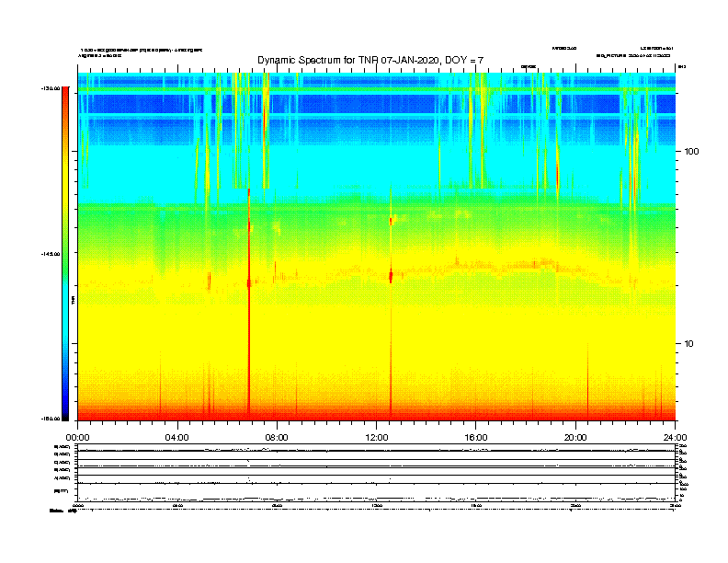Click the large "24:00" time axis label

coord(675,438)
